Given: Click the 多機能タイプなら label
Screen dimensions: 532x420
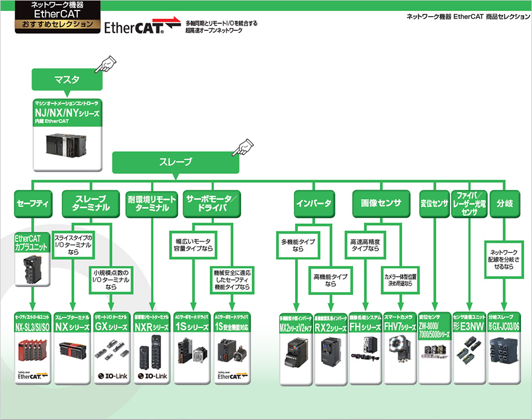Looking at the screenshot, I should 298,245.
